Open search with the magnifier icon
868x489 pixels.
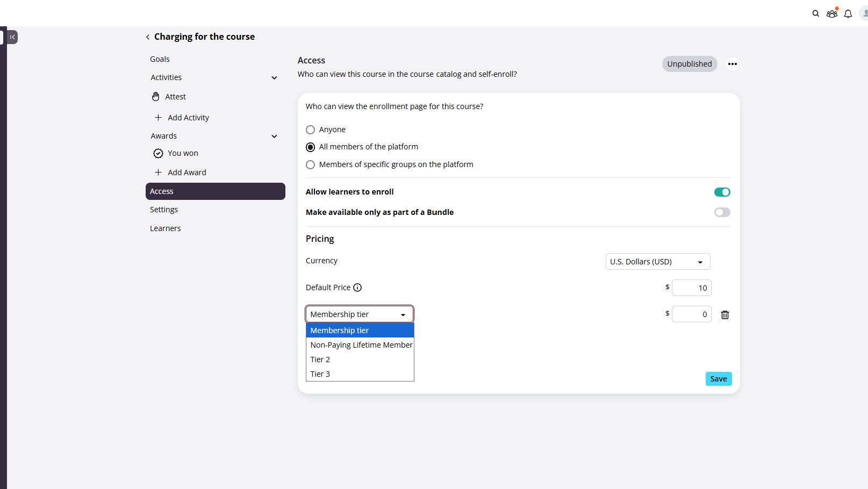(x=815, y=13)
